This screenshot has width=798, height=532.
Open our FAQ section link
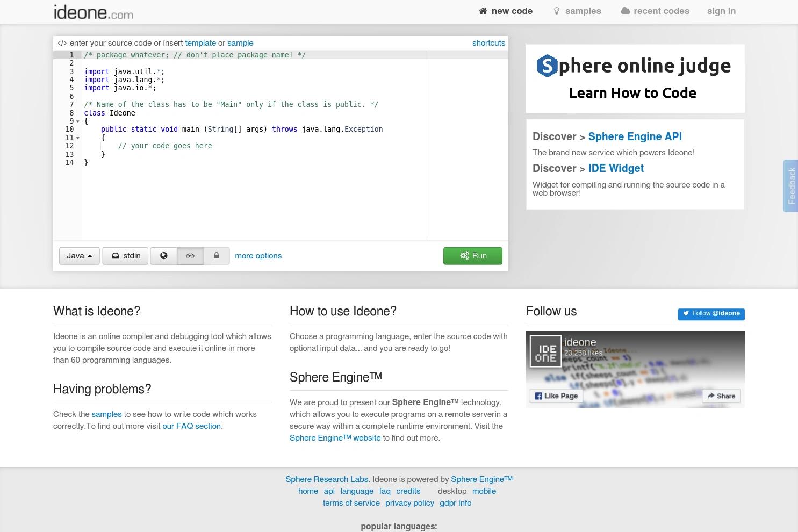coord(192,426)
